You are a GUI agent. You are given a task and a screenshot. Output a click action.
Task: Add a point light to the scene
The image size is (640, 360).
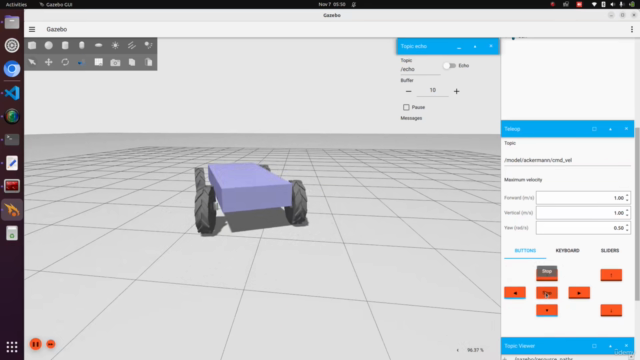coord(115,45)
